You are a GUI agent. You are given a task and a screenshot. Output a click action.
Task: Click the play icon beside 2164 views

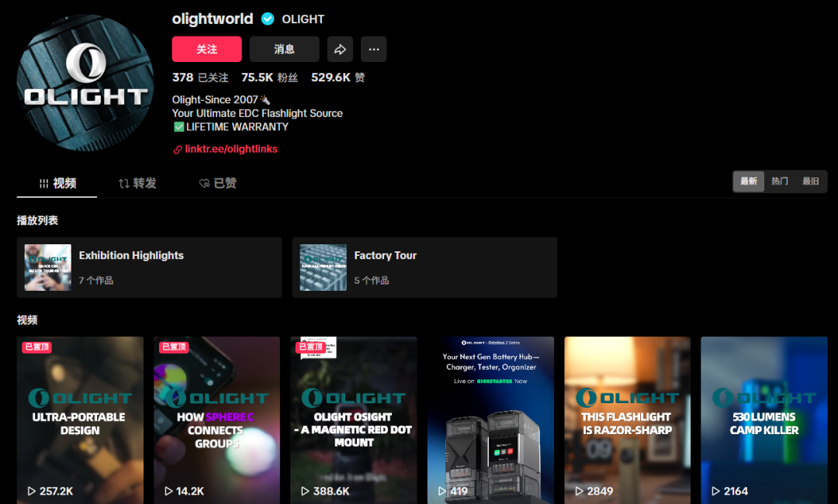pos(715,491)
